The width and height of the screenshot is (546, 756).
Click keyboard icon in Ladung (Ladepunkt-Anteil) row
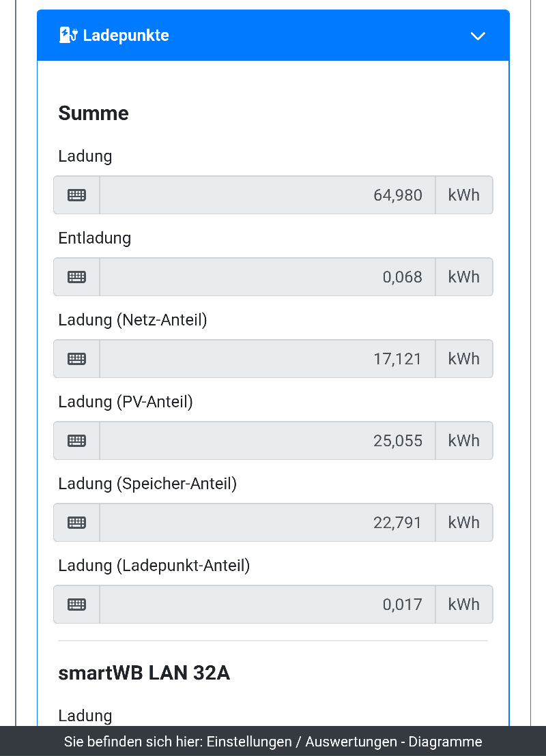(x=76, y=605)
